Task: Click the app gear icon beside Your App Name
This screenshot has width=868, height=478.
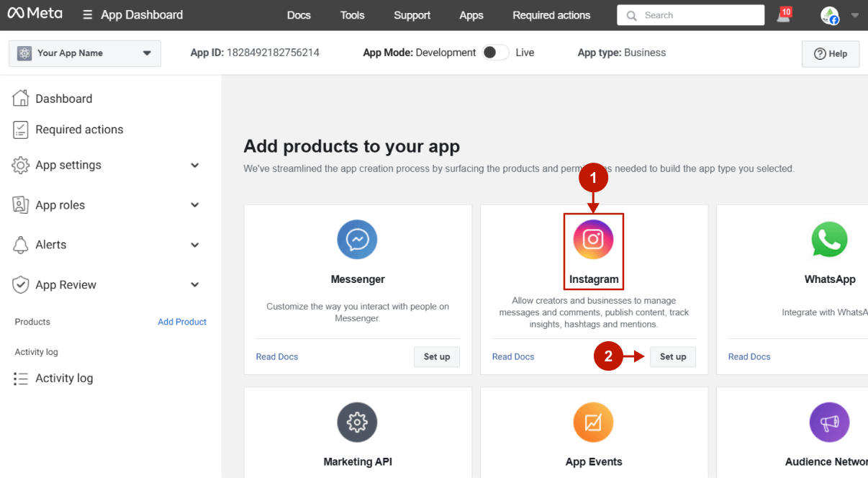Action: click(x=24, y=53)
